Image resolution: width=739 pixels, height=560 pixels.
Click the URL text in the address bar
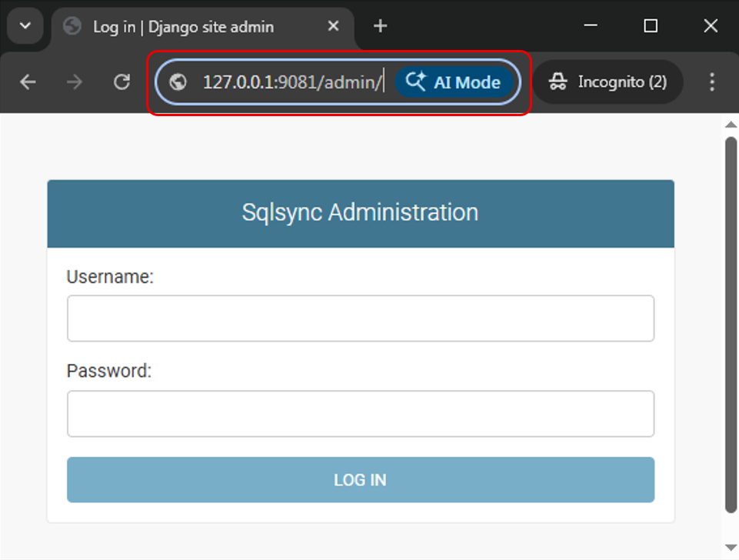pyautogui.click(x=291, y=82)
